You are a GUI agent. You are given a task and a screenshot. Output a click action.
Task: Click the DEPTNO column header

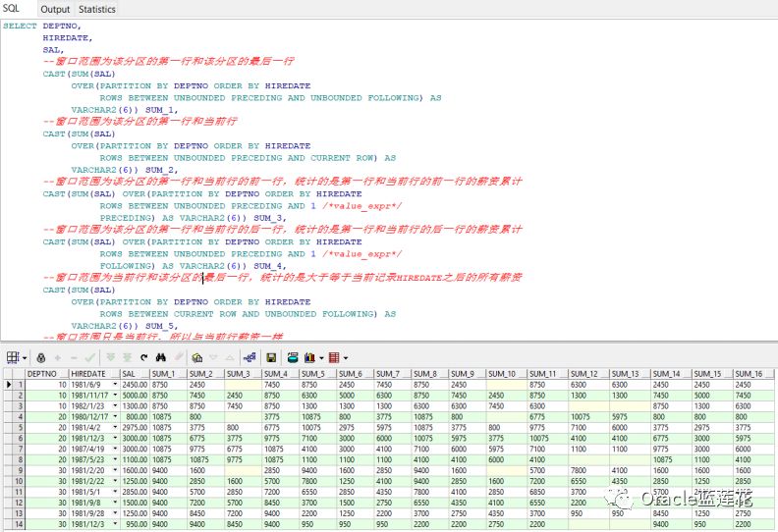click(43, 374)
